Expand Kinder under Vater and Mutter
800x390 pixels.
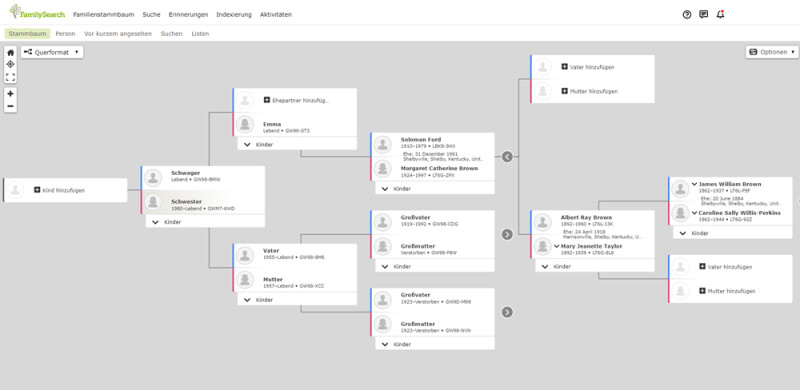click(297, 300)
